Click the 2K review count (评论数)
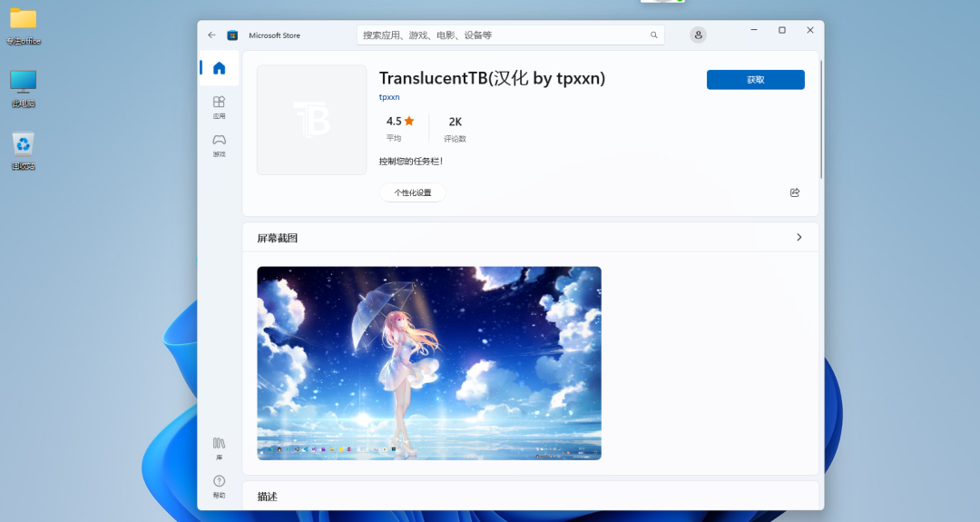980x522 pixels. (455, 128)
